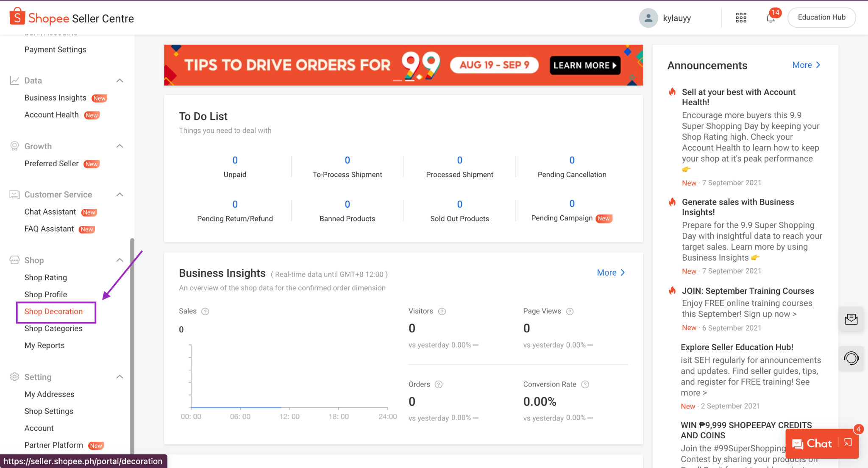Click the Education Hub button
This screenshot has height=468, width=868.
[821, 18]
